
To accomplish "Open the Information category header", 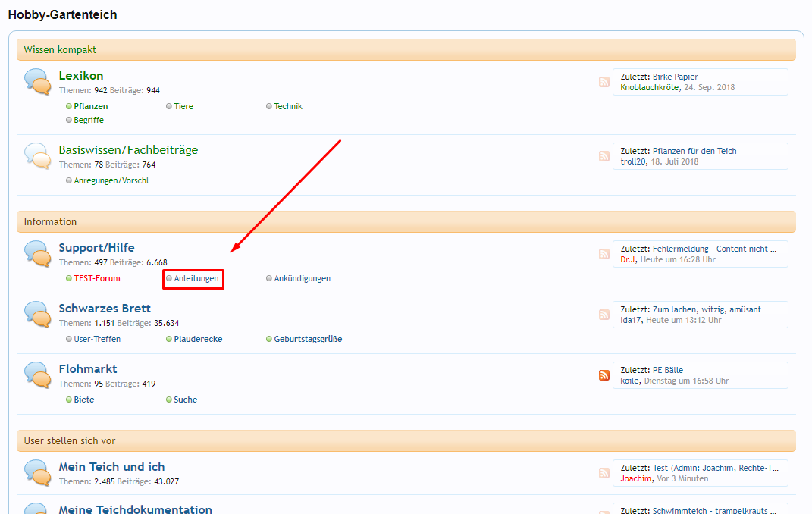I will (x=50, y=221).
